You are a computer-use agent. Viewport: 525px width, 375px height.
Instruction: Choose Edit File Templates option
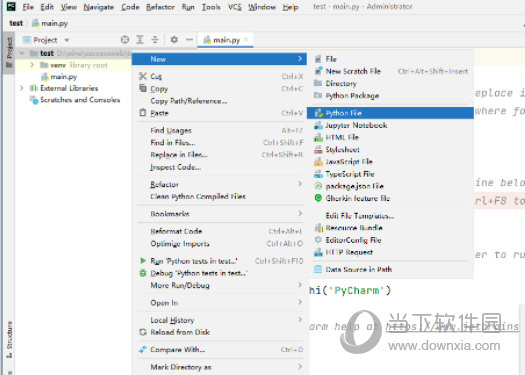[x=390, y=216]
